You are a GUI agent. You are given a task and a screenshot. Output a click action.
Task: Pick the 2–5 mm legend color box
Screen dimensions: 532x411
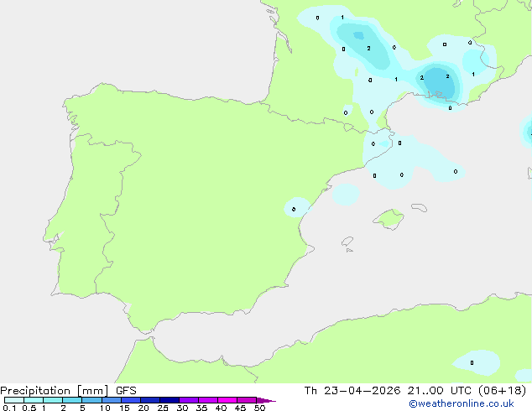coord(72,400)
